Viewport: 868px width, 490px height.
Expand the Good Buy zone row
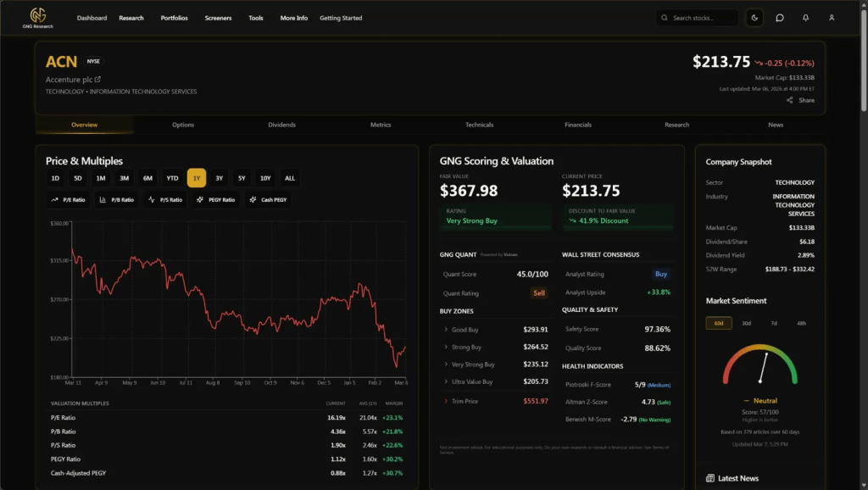point(446,330)
